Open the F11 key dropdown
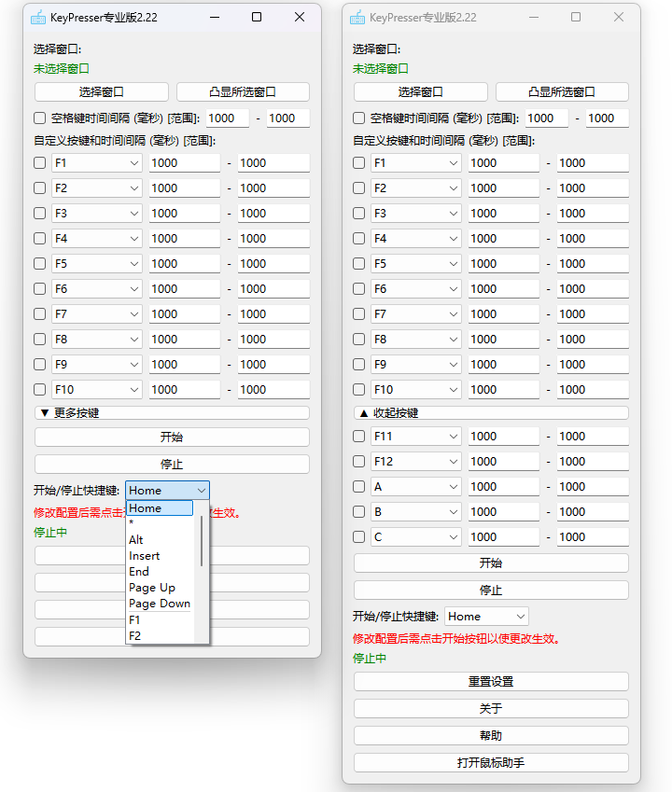This screenshot has width=672, height=792. tap(416, 437)
